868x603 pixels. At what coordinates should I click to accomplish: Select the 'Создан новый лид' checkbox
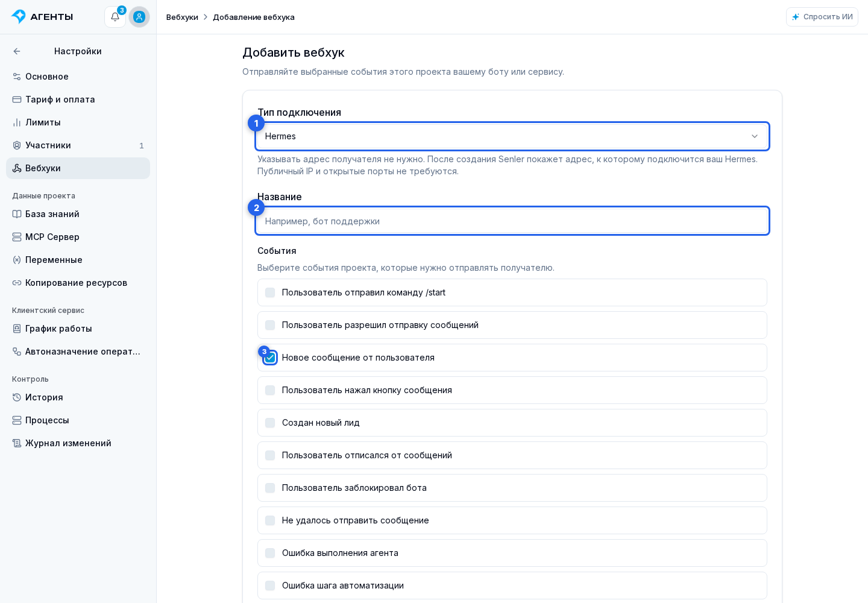coord(270,423)
